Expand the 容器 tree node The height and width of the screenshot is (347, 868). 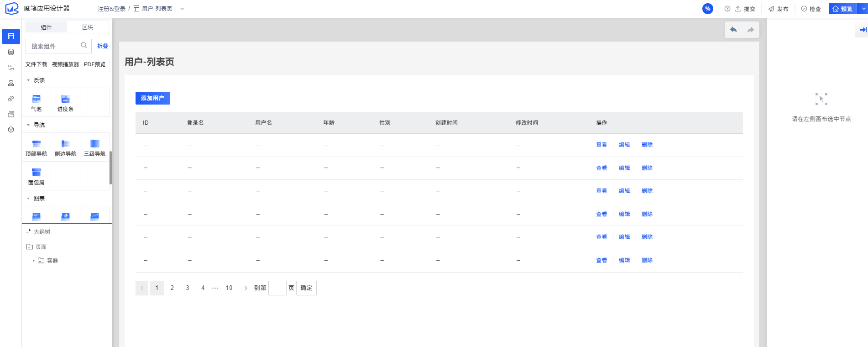pyautogui.click(x=33, y=261)
